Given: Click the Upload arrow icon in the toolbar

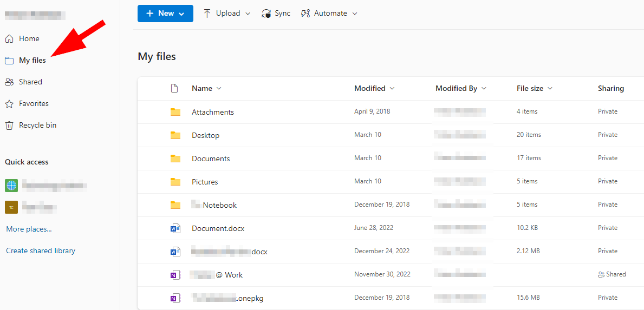Looking at the screenshot, I should point(207,14).
